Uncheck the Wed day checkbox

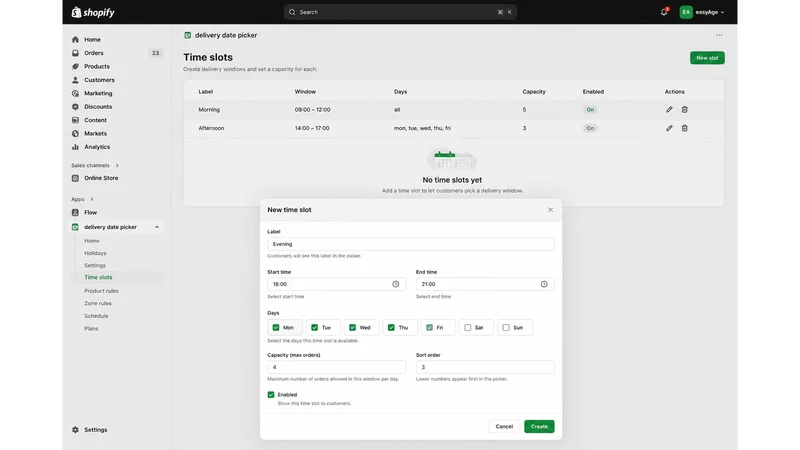(x=353, y=328)
